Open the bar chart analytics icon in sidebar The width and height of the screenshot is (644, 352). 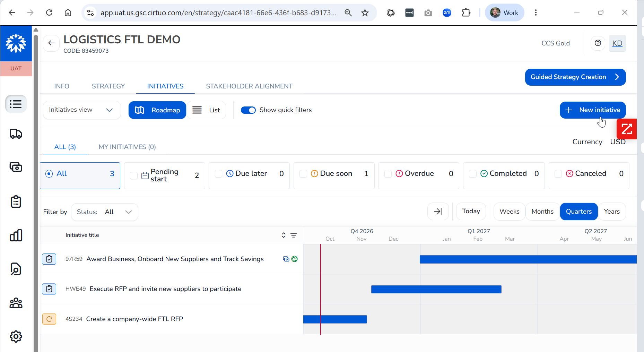coord(16,235)
